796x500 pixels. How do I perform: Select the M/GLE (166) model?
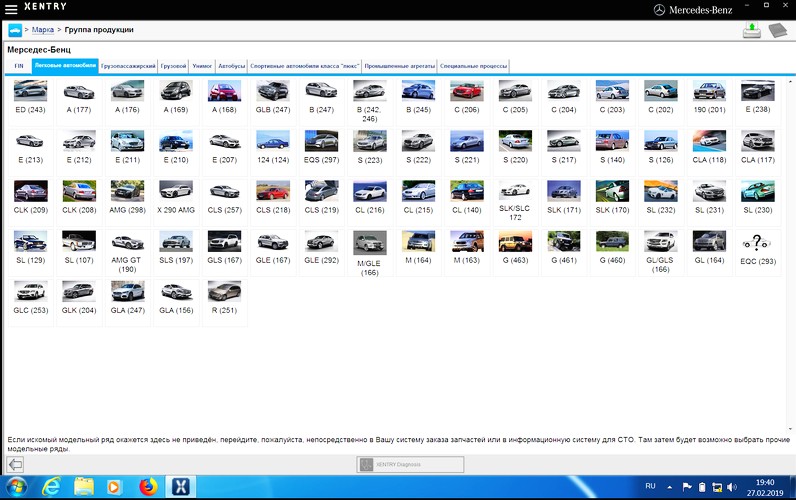(370, 251)
